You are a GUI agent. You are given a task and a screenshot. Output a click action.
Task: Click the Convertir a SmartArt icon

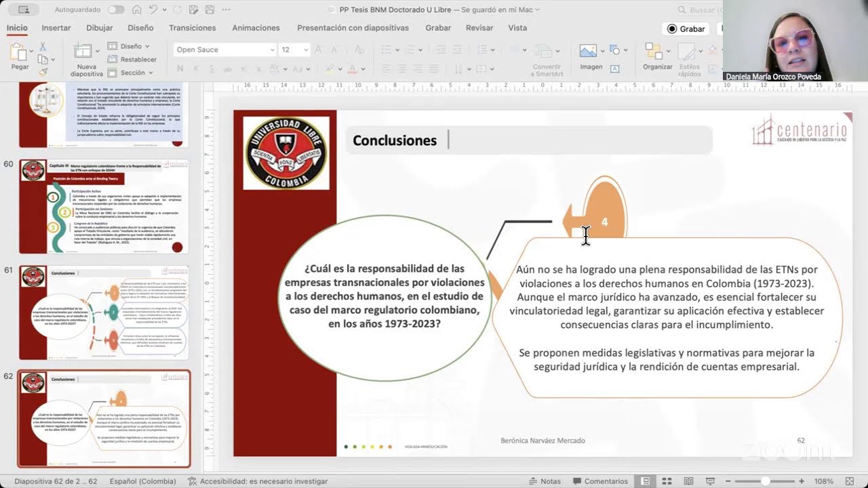(544, 52)
